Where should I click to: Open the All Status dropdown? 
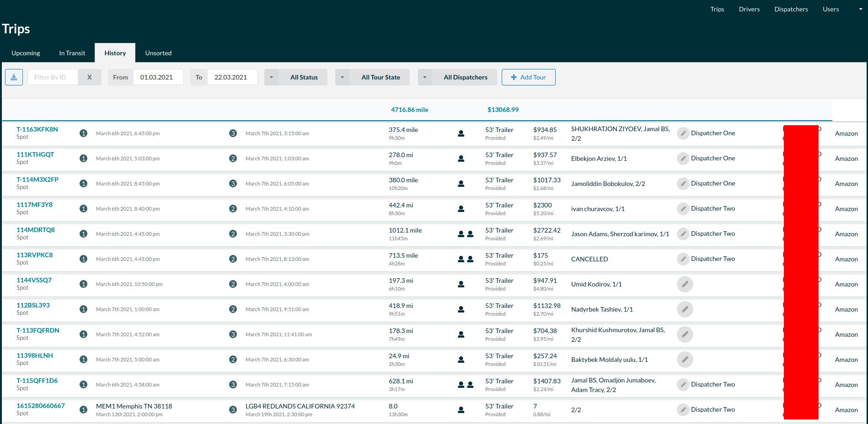coord(296,77)
